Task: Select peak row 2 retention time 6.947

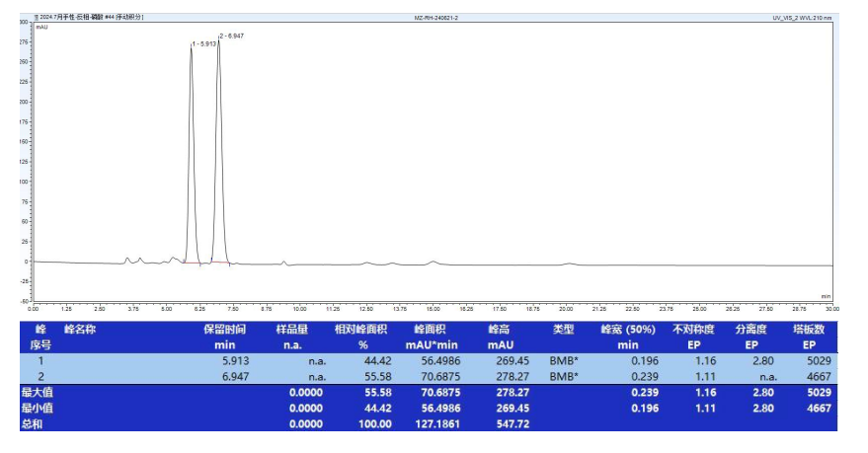Action: [x=236, y=376]
